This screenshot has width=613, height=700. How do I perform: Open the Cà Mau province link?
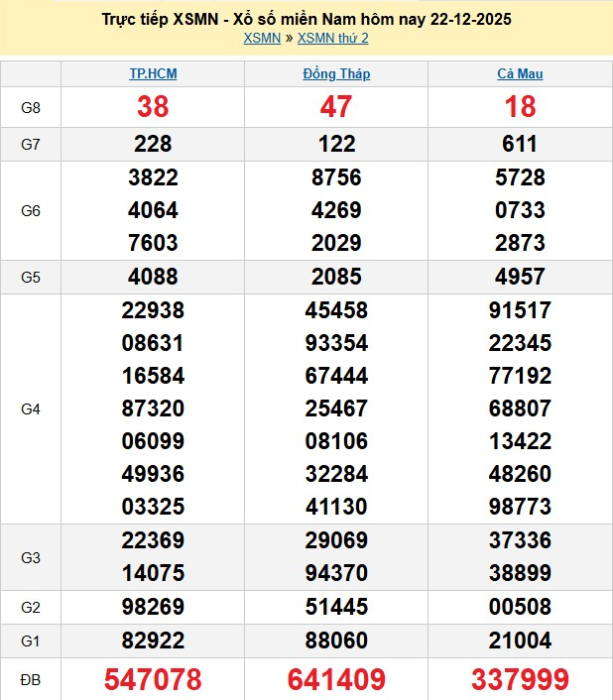click(x=520, y=73)
